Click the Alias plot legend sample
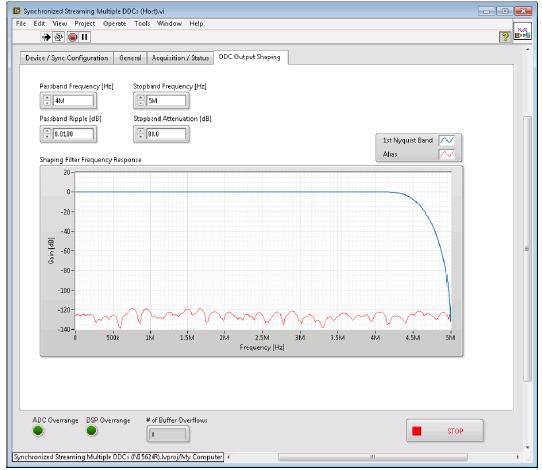The width and height of the screenshot is (542, 470). coord(447,154)
